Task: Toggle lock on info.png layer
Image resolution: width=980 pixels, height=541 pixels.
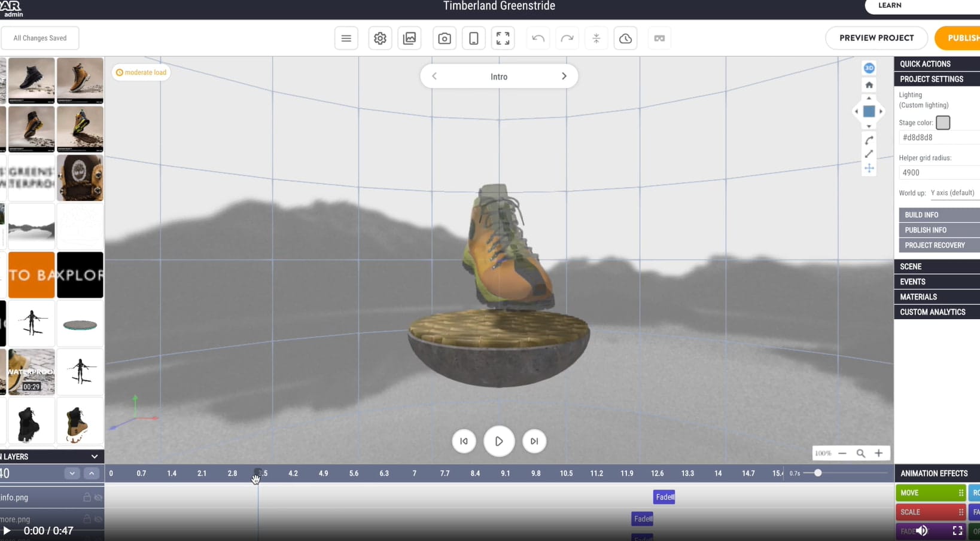Action: (87, 497)
